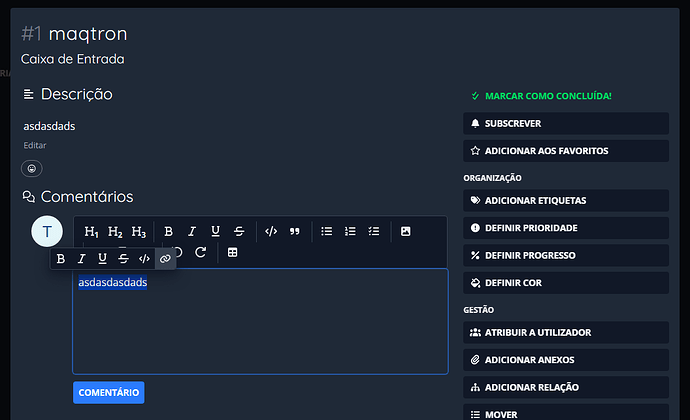This screenshot has width=690, height=420.
Task: Insert a bullet list in the comment
Action: click(326, 231)
